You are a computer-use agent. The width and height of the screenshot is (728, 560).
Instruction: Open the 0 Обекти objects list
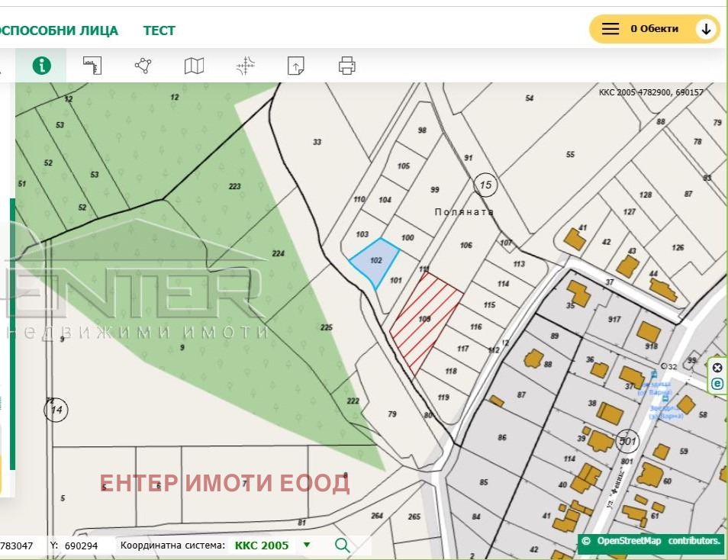point(655,29)
